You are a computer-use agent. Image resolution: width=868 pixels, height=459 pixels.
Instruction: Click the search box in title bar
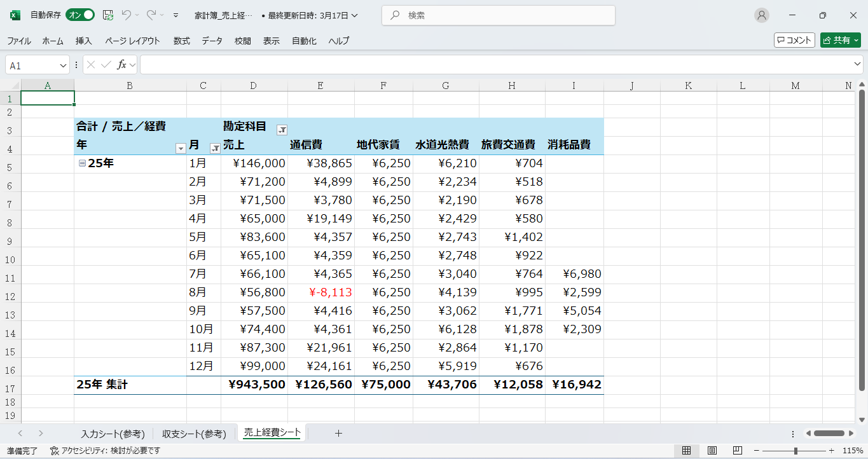(x=499, y=15)
